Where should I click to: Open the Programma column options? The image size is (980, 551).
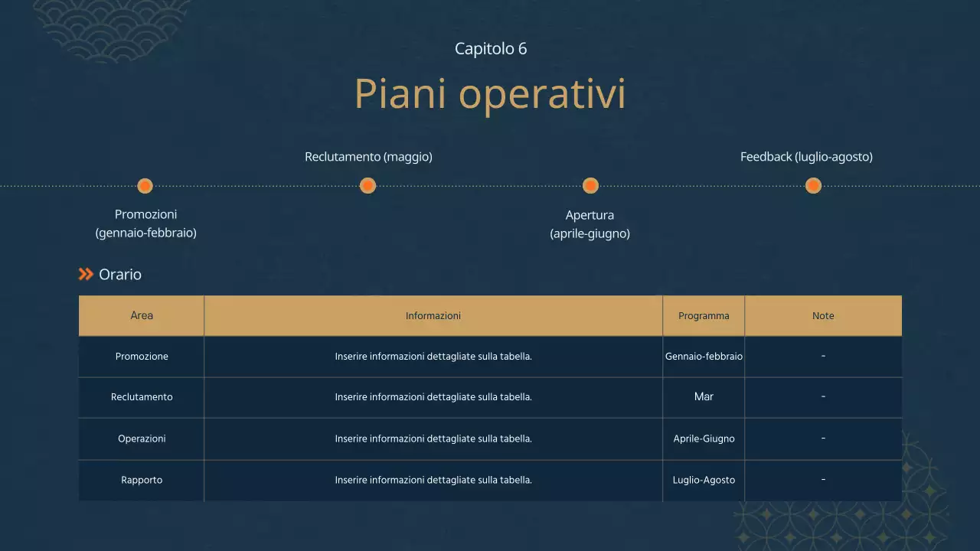tap(704, 315)
